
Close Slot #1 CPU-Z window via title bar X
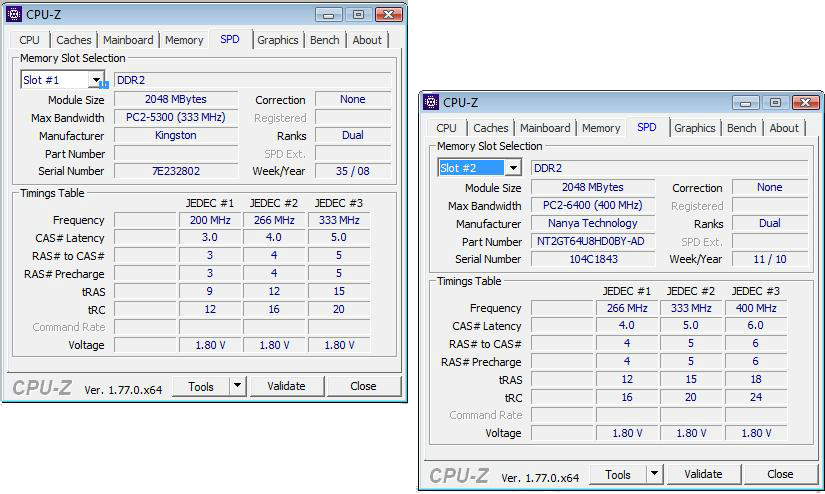(x=388, y=15)
